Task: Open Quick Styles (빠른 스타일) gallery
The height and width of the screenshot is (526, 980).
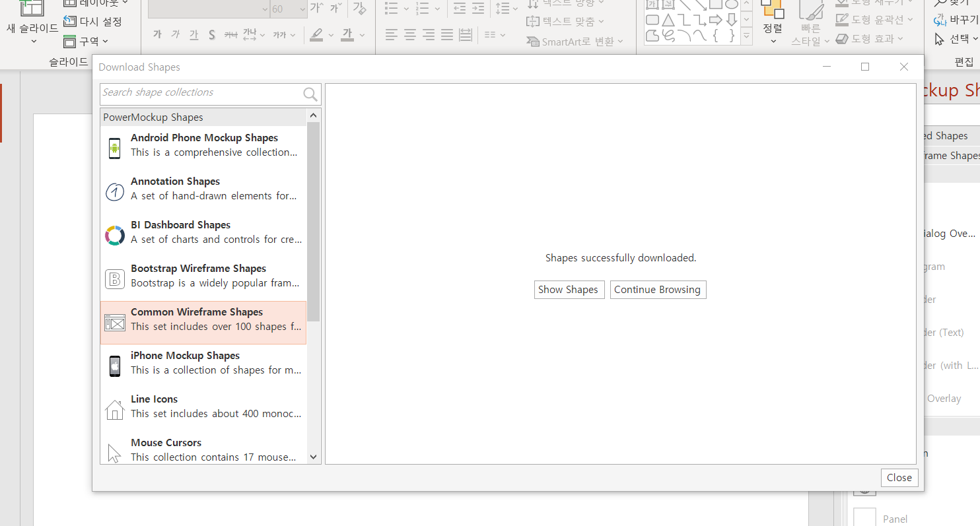Action: pyautogui.click(x=810, y=24)
